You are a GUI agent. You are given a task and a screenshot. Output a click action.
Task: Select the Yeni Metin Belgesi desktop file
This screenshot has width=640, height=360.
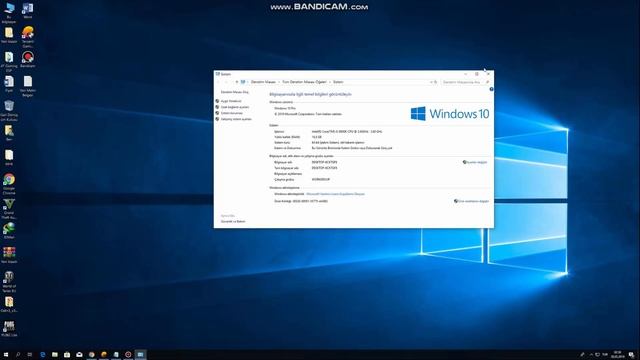28,86
